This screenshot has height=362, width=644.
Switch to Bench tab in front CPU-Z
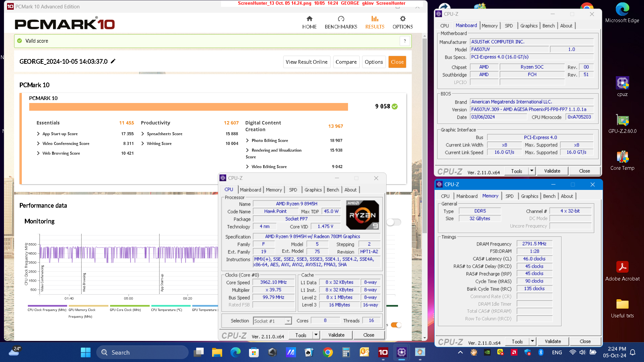click(x=333, y=190)
